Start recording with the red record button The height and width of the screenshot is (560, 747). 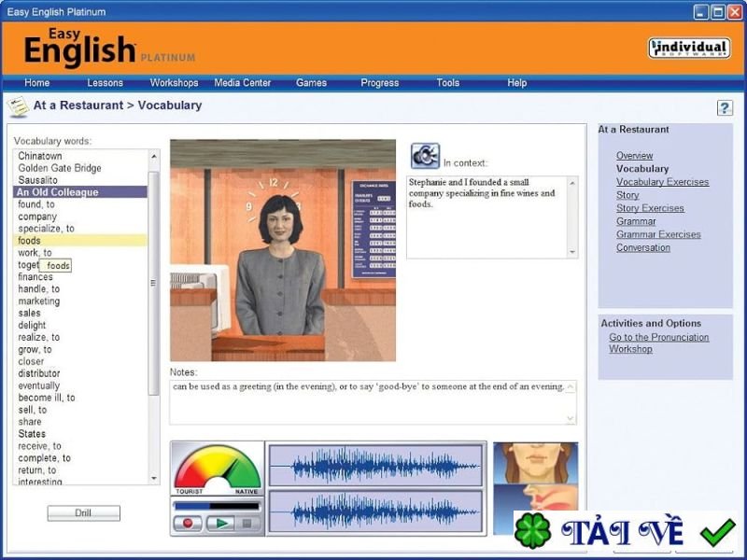pyautogui.click(x=188, y=524)
